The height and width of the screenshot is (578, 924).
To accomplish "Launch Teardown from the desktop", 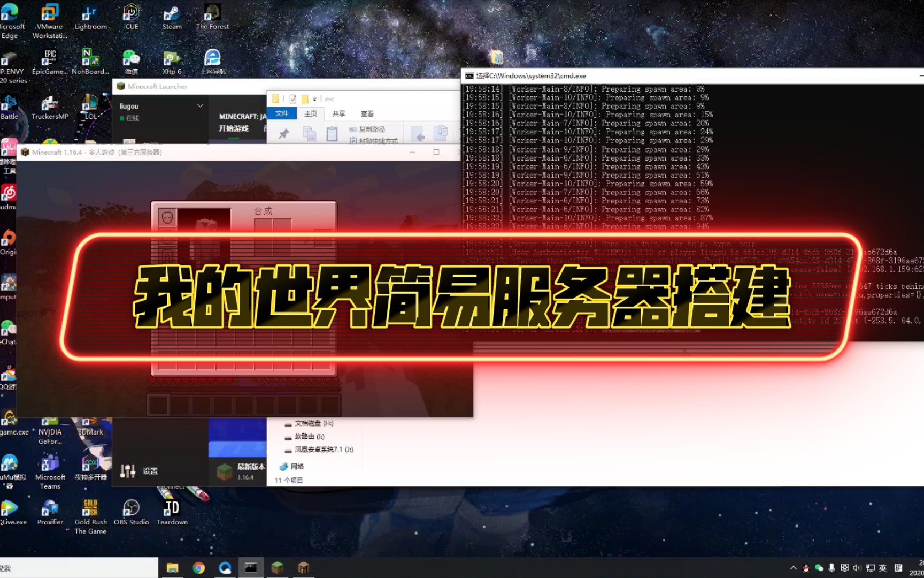I will [x=172, y=513].
